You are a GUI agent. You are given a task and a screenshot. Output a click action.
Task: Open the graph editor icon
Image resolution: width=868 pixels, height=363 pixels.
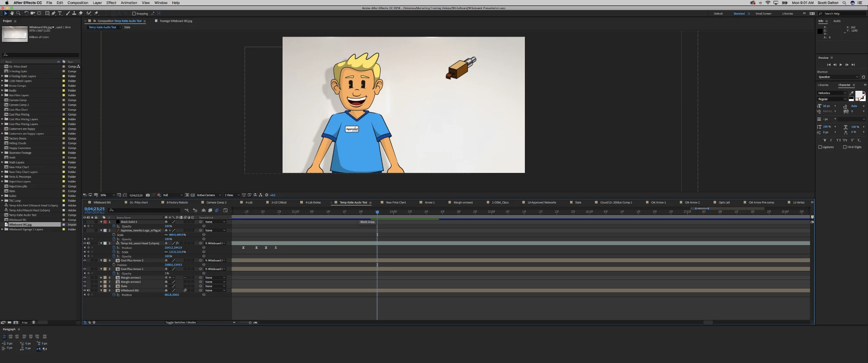pos(225,210)
